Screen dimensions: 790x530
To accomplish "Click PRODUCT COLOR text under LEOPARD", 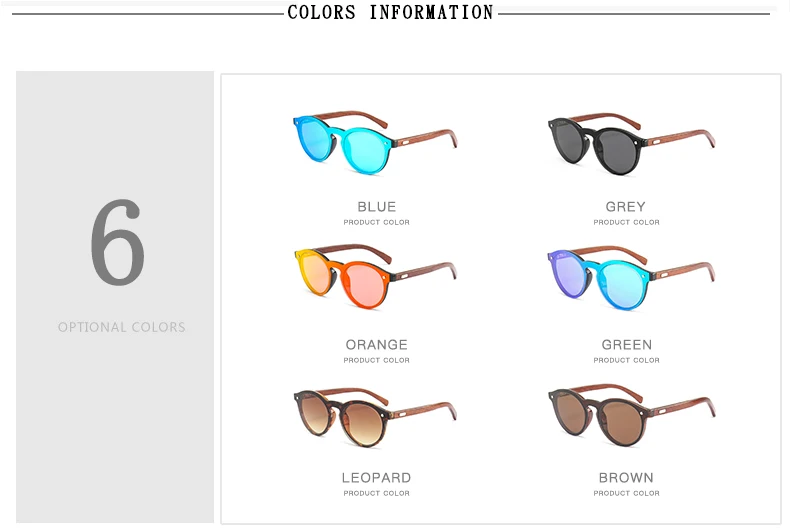I will coord(376,493).
